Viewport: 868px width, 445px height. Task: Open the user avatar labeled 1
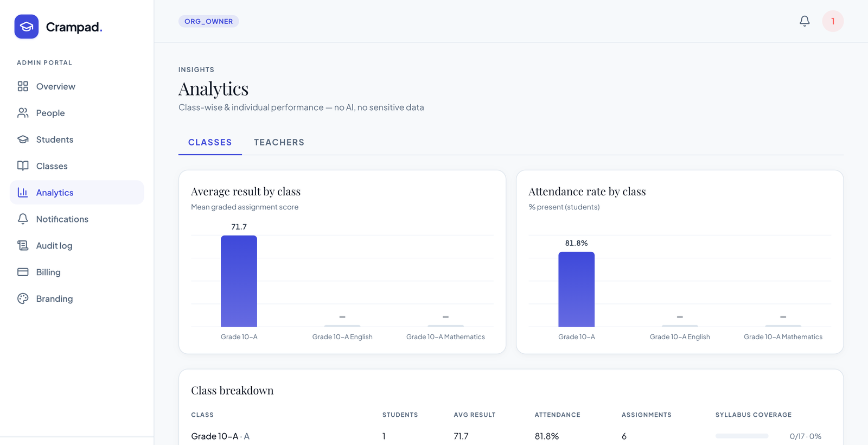coord(833,21)
